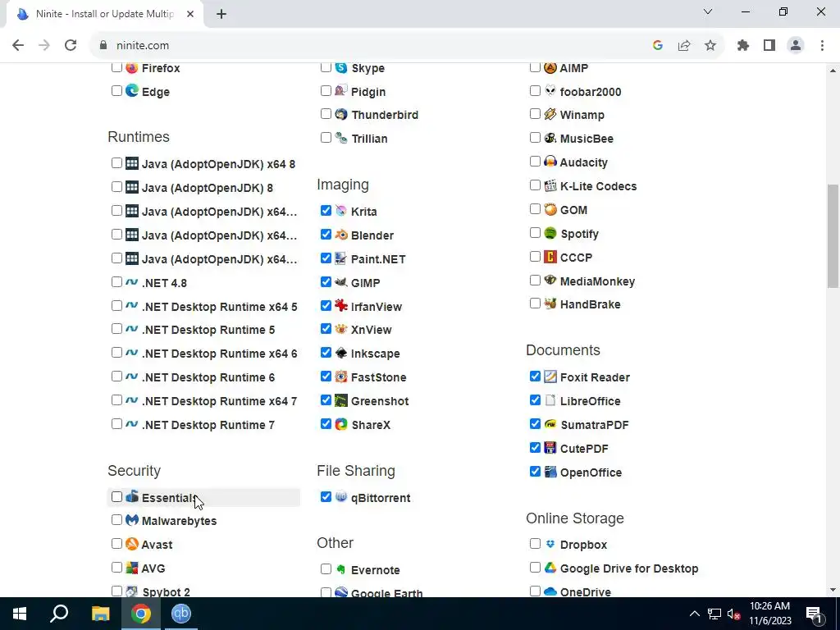840x630 pixels.
Task: Click the share this page icon
Action: pos(683,46)
